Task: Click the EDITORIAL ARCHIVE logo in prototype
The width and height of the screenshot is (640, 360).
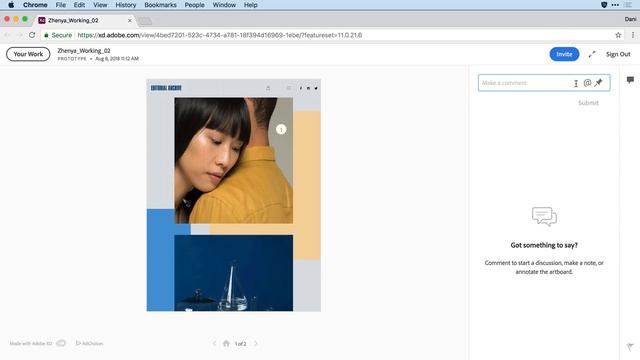Action: (166, 88)
